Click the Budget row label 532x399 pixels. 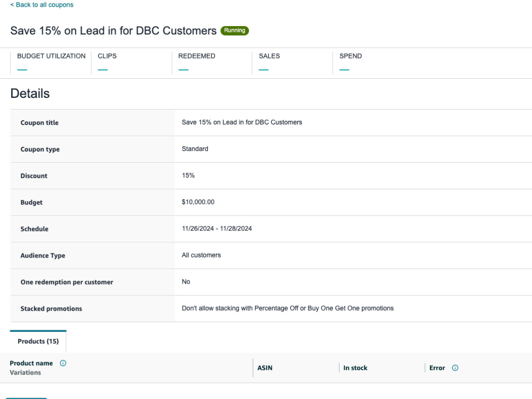pos(31,202)
